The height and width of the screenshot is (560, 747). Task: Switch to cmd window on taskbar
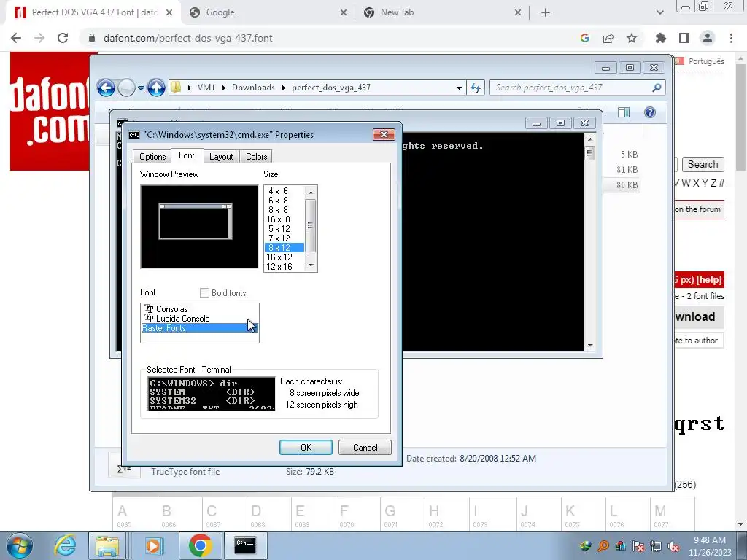coord(245,545)
